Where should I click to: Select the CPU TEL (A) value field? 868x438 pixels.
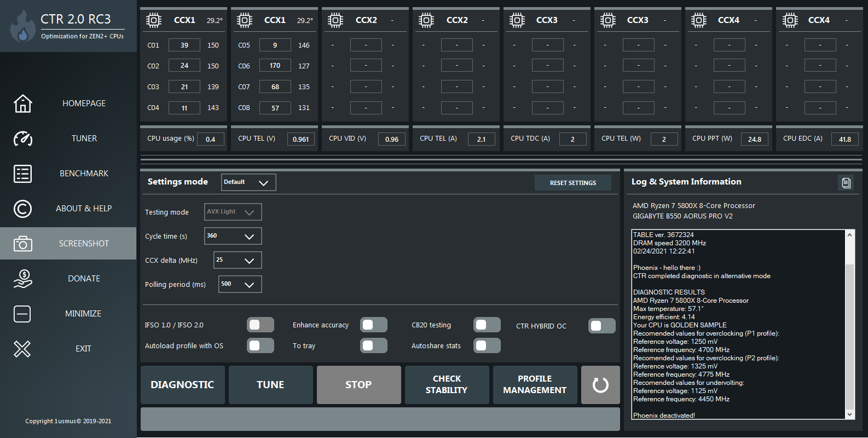pos(482,139)
